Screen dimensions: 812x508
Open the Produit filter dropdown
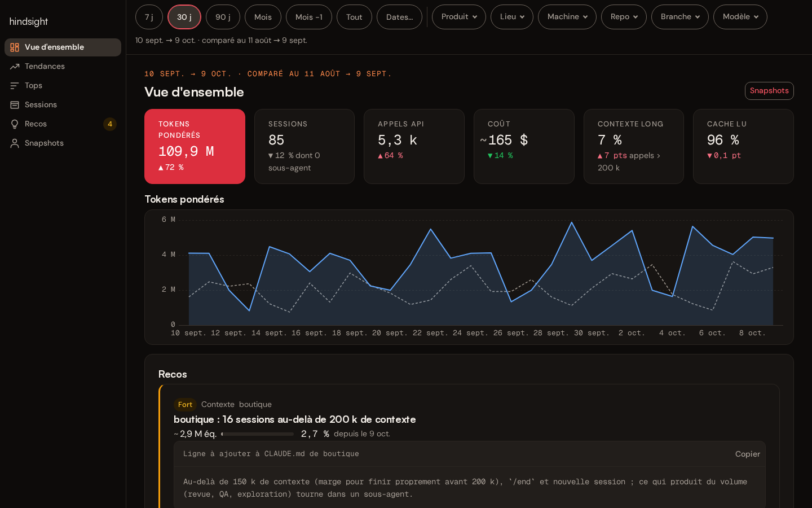[459, 17]
